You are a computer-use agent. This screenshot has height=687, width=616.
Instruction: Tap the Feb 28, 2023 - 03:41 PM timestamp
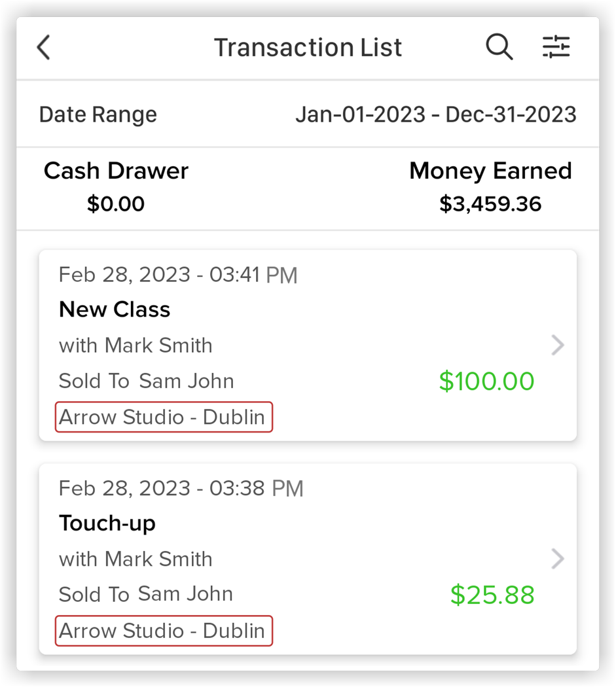pyautogui.click(x=178, y=275)
